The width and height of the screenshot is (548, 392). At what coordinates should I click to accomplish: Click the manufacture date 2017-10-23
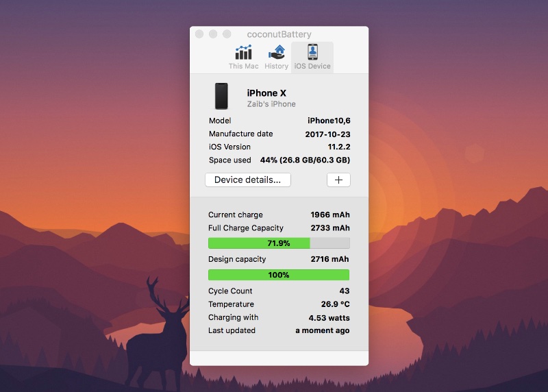point(328,134)
